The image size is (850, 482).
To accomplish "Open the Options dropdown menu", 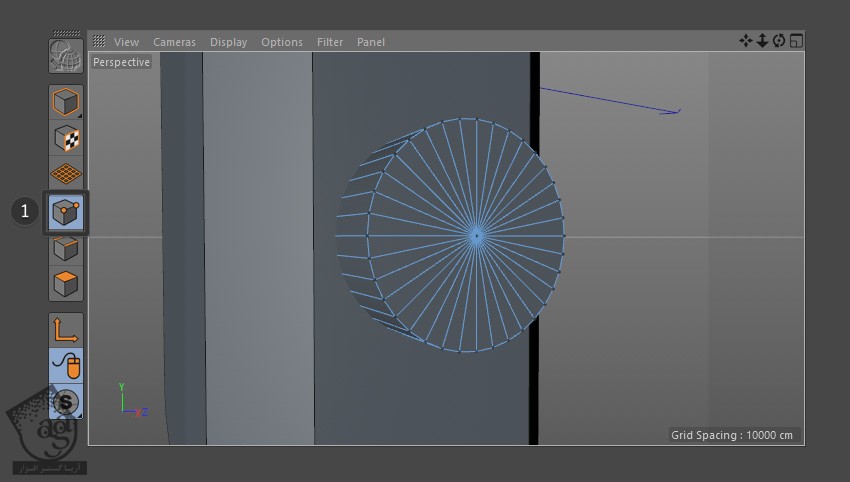I will 281,42.
